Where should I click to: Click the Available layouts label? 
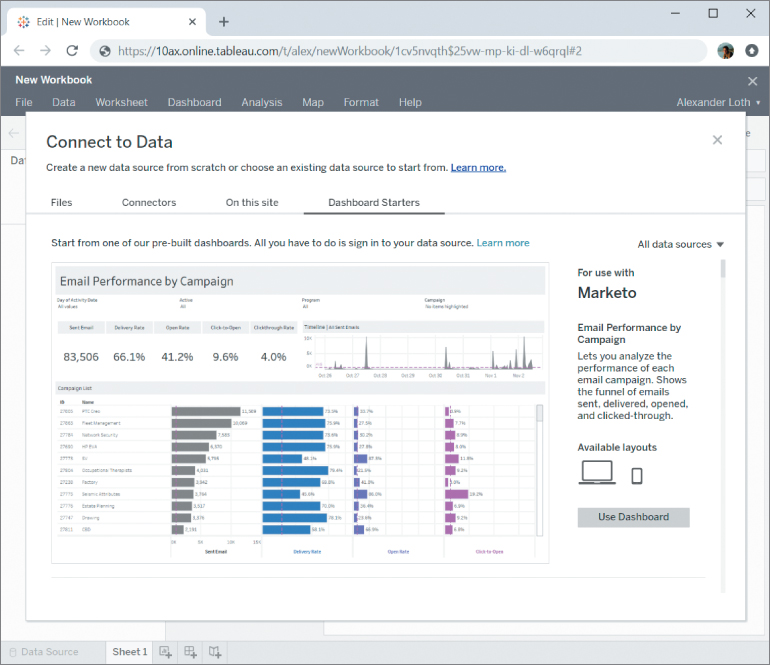tap(617, 447)
